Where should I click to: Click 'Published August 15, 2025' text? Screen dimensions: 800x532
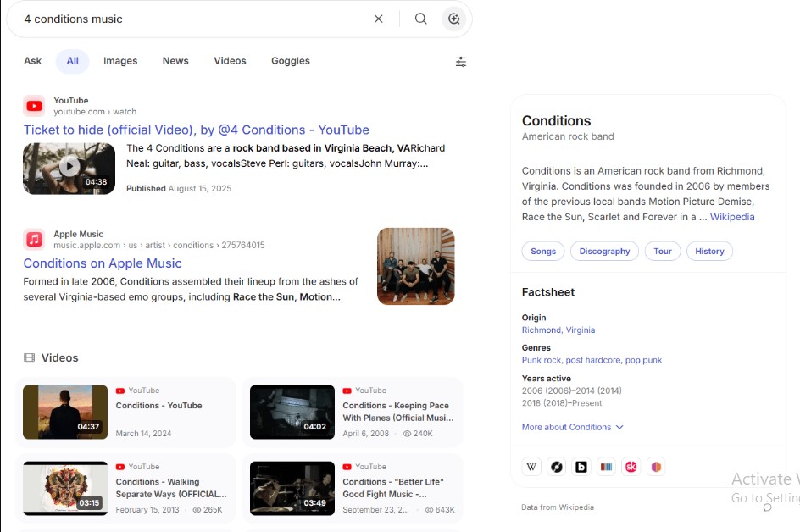tap(179, 189)
